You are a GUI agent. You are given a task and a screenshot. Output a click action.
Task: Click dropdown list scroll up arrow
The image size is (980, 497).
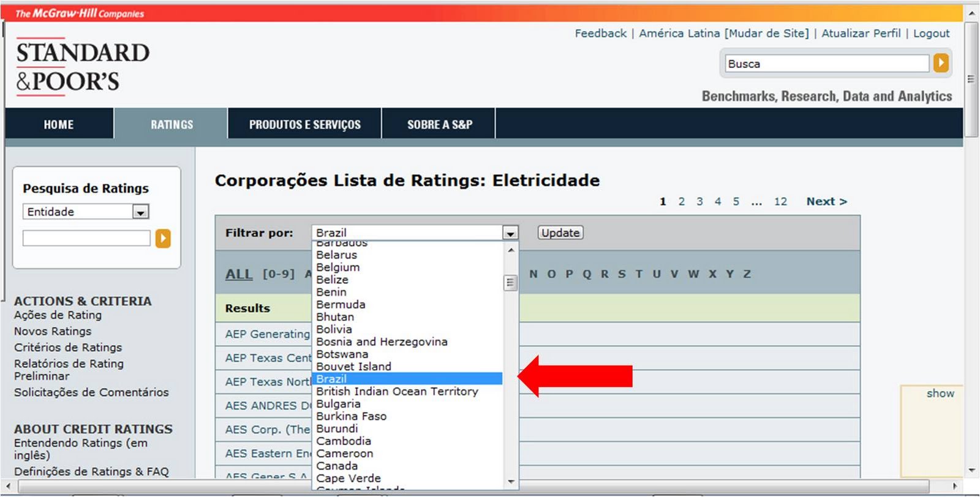point(511,250)
